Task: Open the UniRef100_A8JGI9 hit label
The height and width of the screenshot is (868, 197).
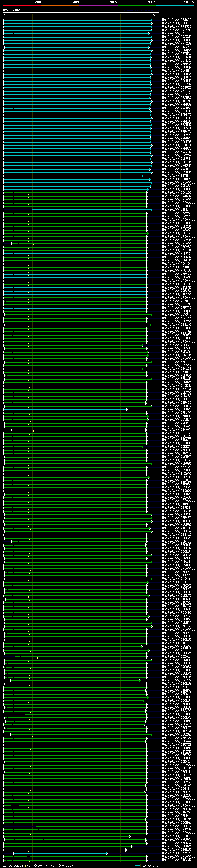Action: (x=177, y=20)
